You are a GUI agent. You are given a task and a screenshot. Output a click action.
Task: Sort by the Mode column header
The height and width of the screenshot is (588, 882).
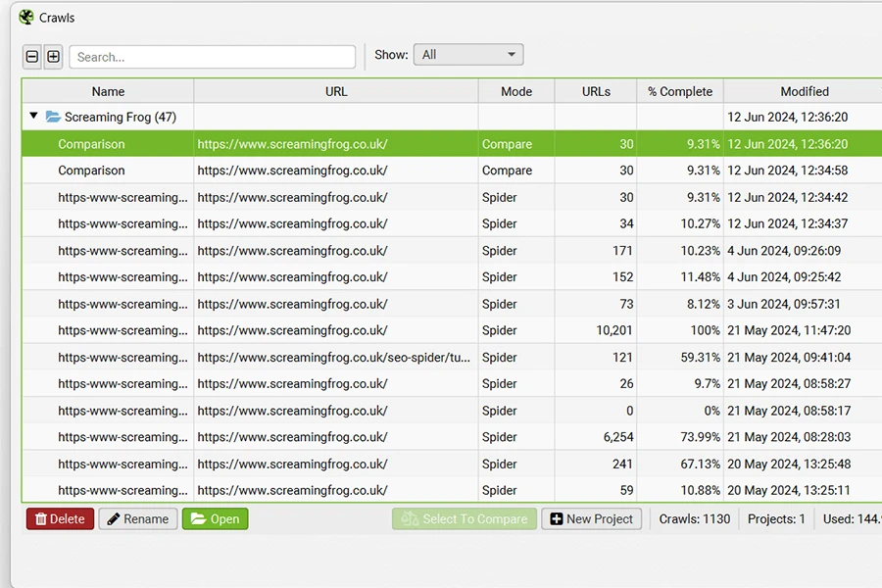coord(516,91)
